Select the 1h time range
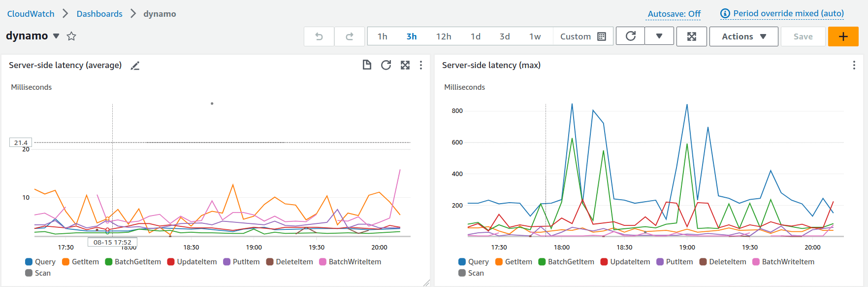 pos(383,36)
